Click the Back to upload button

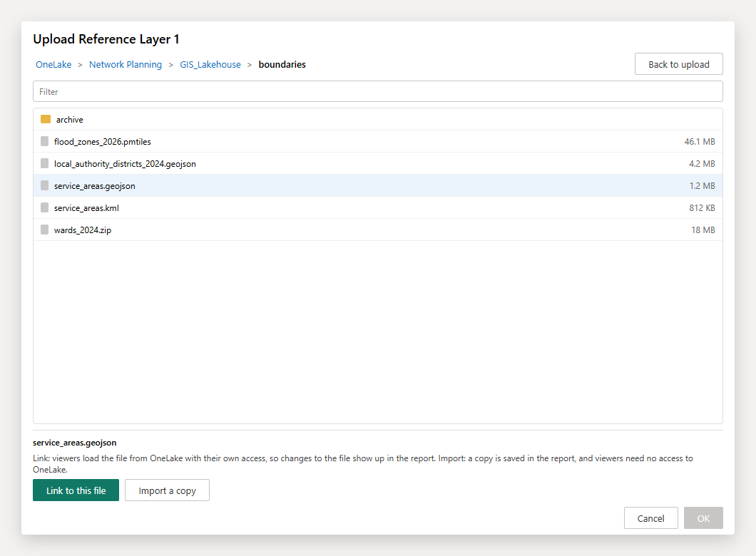[678, 64]
